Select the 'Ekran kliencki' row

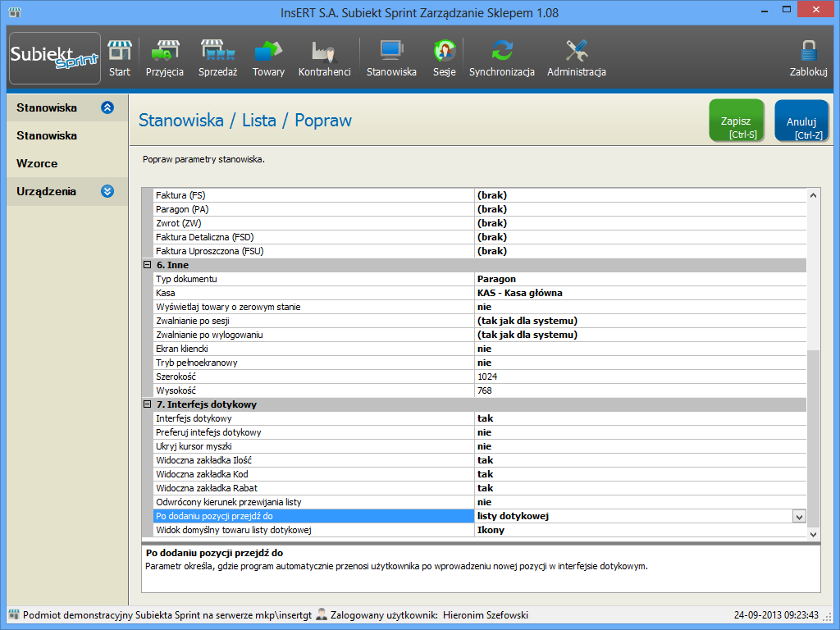(x=479, y=349)
